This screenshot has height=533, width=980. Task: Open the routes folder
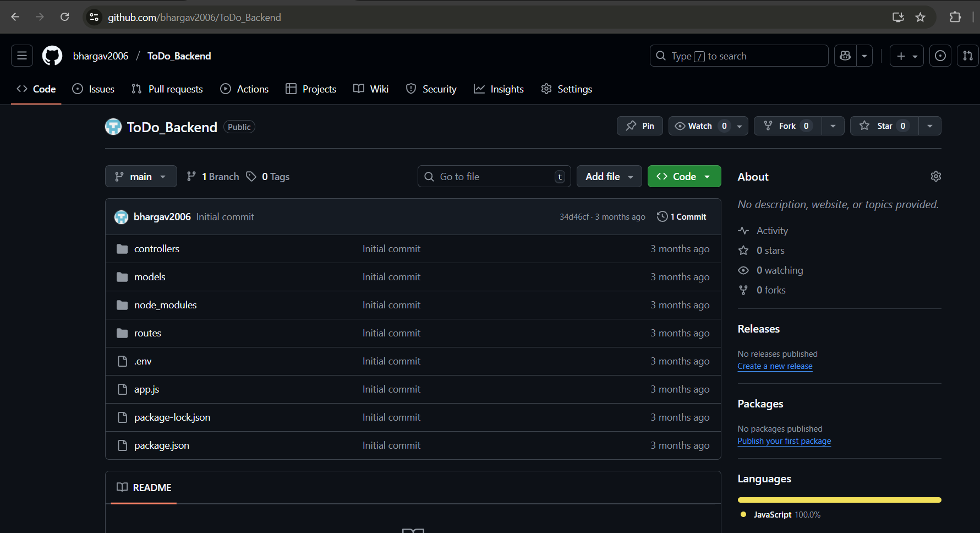click(x=147, y=333)
